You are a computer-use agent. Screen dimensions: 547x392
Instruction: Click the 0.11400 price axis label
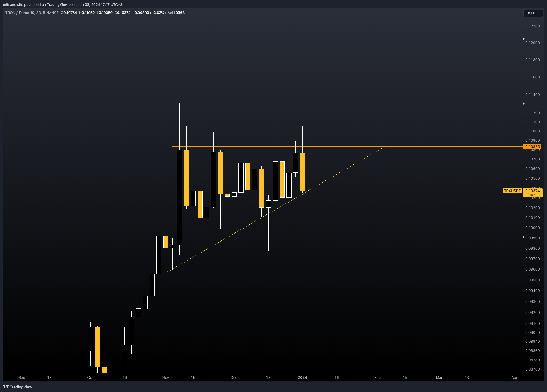[532, 95]
